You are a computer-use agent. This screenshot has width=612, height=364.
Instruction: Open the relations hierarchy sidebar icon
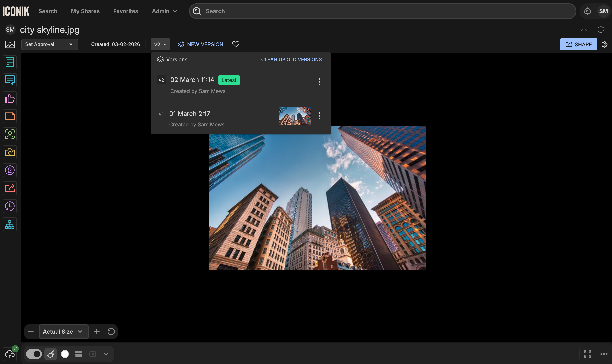coord(10,224)
